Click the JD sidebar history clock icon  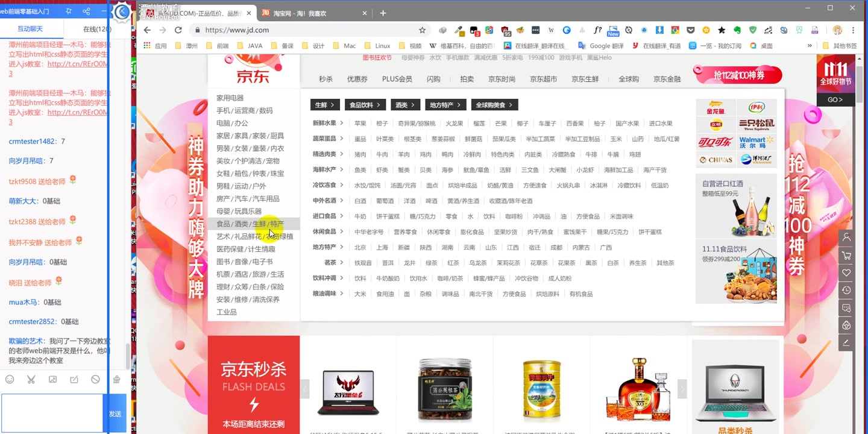846,291
